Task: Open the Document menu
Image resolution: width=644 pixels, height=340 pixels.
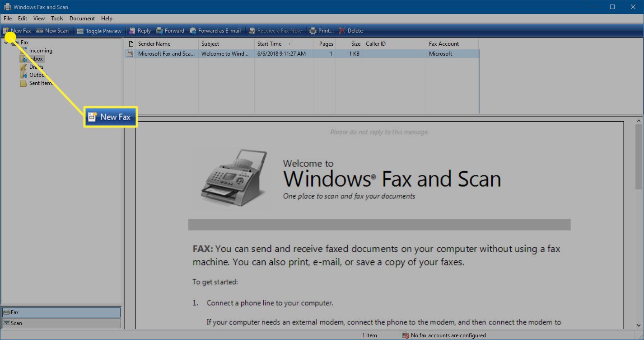Action: pyautogui.click(x=82, y=19)
